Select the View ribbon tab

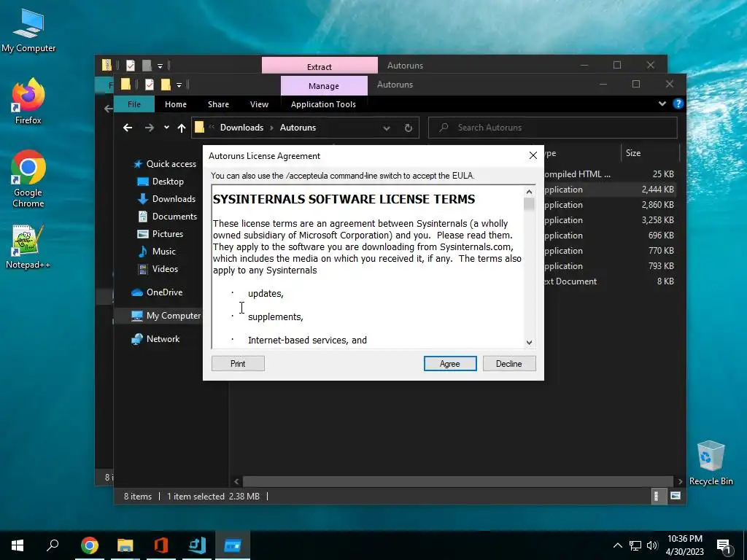click(259, 104)
